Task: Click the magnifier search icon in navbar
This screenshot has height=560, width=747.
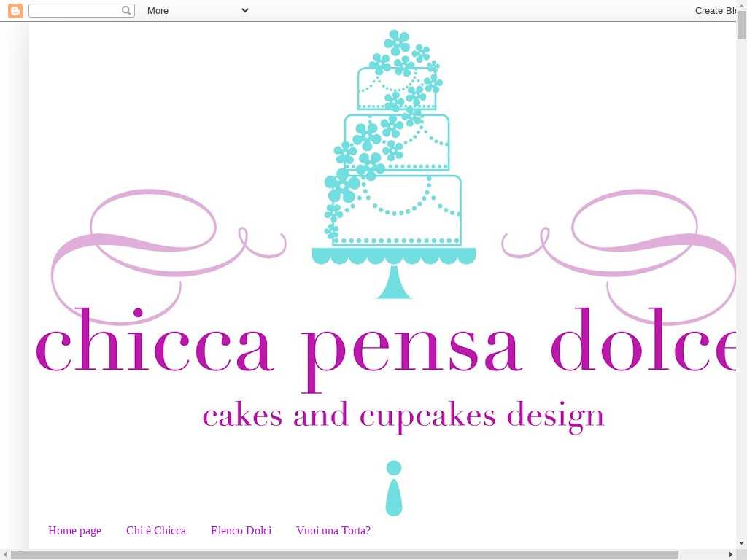Action: [x=127, y=10]
